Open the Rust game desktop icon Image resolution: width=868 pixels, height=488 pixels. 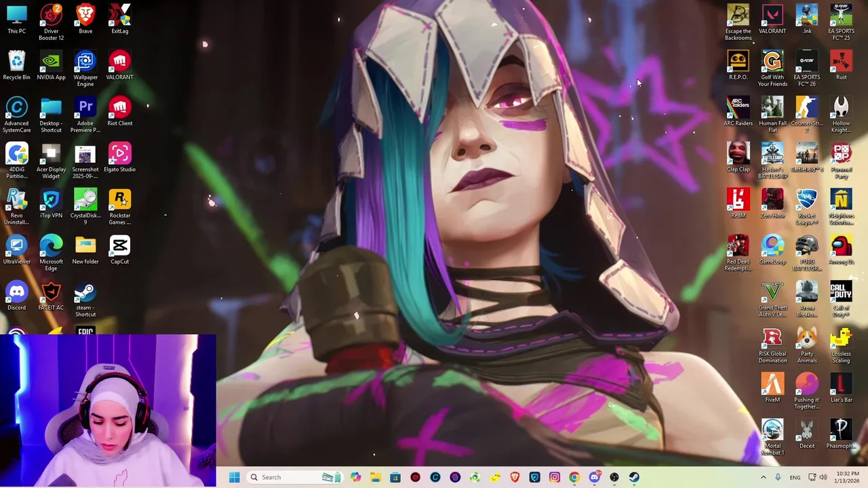pos(841,65)
